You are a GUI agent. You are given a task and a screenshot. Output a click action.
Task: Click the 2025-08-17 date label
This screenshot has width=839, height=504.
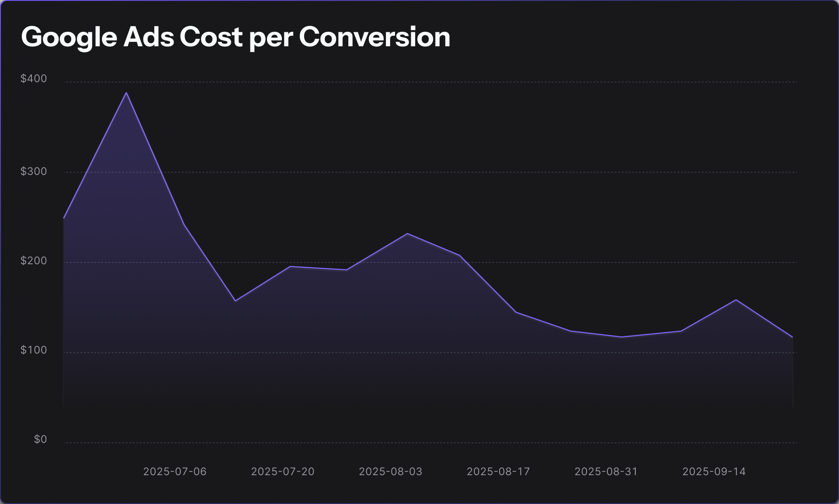point(498,472)
